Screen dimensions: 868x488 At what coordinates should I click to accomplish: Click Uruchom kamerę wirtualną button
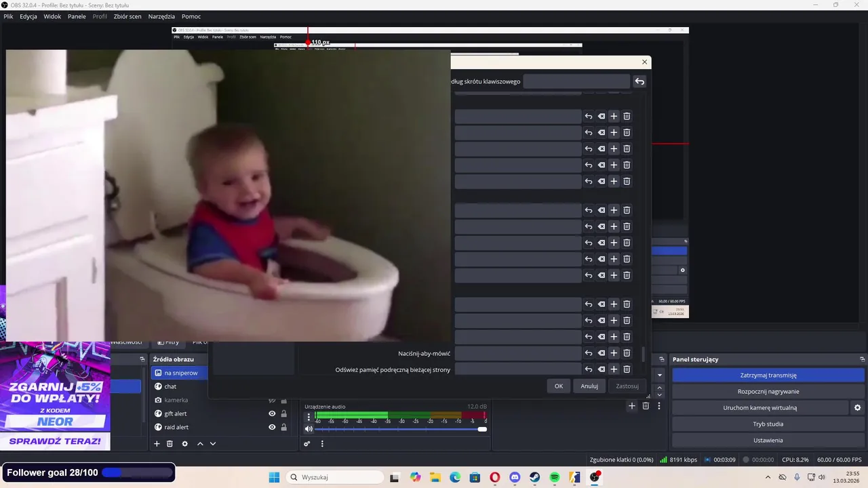tap(759, 408)
